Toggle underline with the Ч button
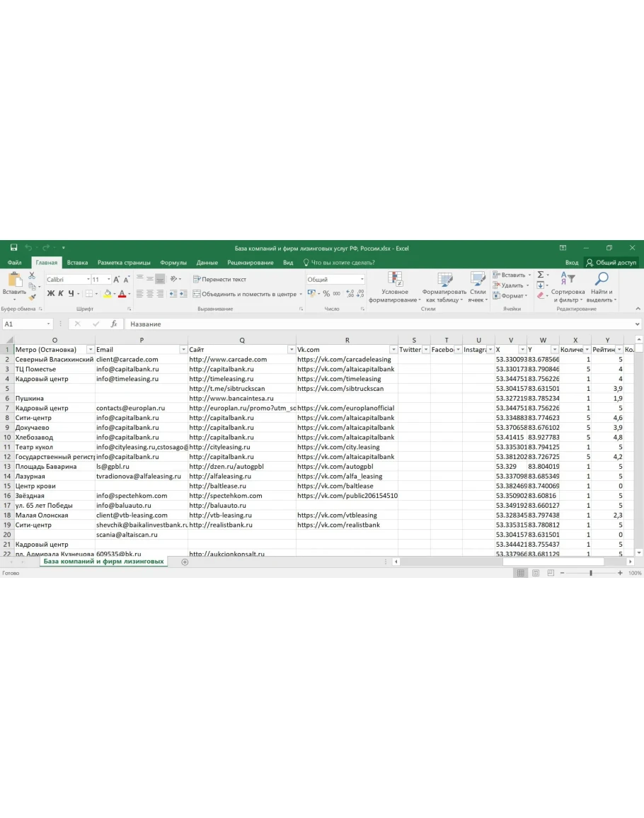 point(71,294)
